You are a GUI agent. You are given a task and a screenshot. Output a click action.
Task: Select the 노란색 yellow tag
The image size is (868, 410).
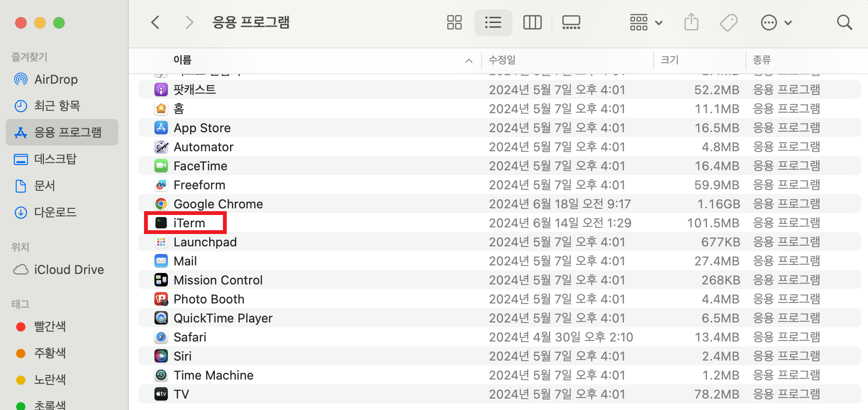[x=62, y=380]
